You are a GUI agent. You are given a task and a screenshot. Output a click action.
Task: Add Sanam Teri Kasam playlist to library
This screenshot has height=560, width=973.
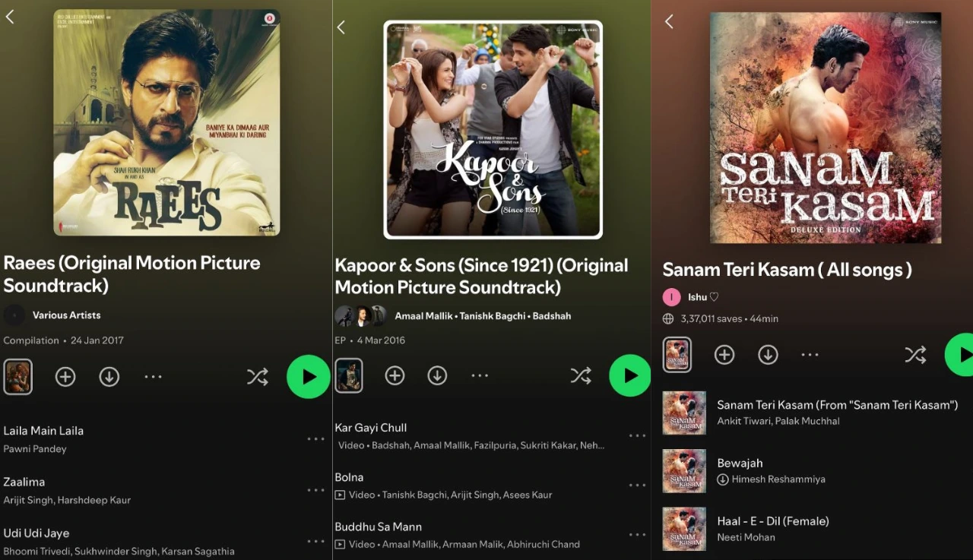click(724, 355)
